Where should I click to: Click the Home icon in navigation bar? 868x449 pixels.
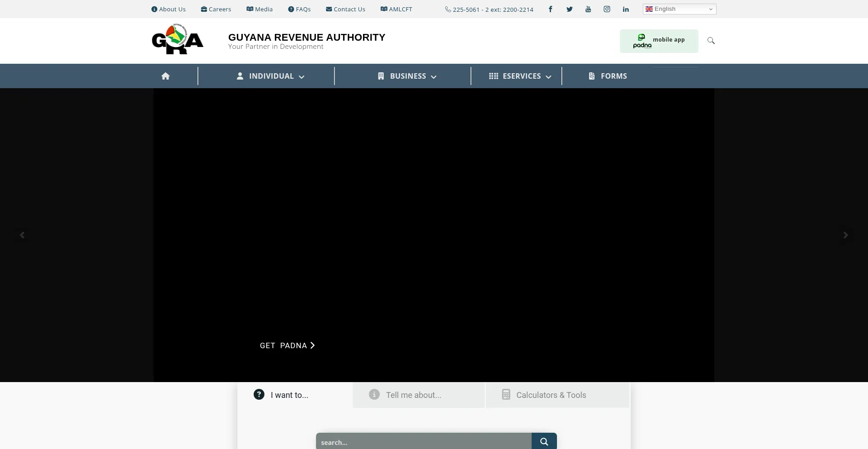pos(165,76)
